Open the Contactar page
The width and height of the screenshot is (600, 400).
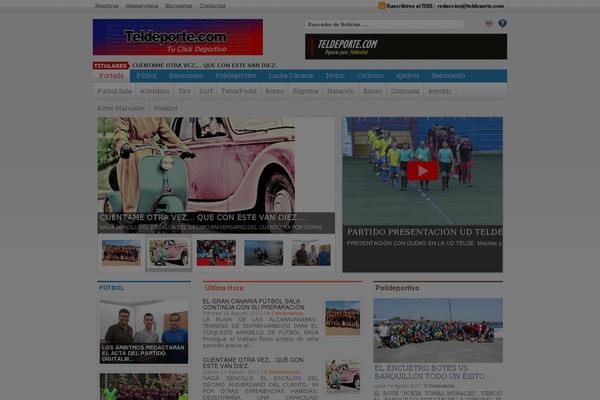(212, 6)
